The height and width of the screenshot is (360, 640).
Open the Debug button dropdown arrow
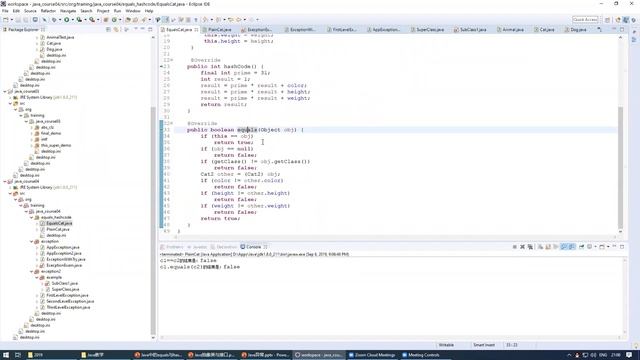point(60,20)
